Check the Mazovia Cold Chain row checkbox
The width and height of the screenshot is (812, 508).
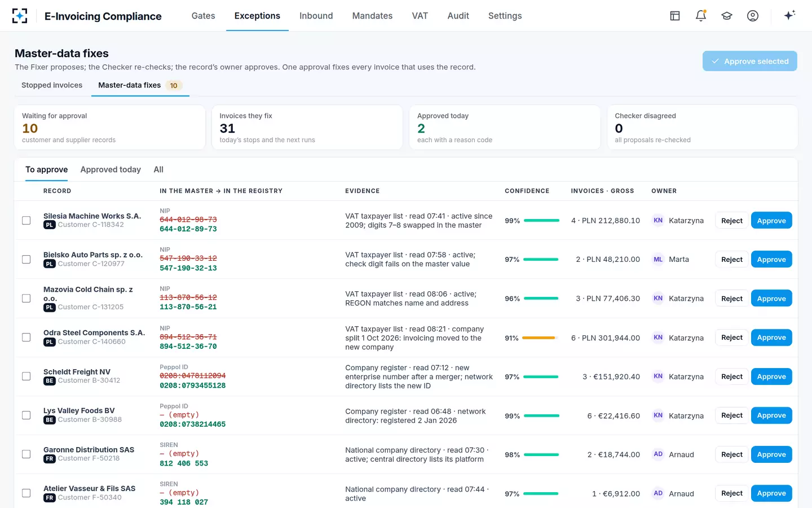coord(27,299)
